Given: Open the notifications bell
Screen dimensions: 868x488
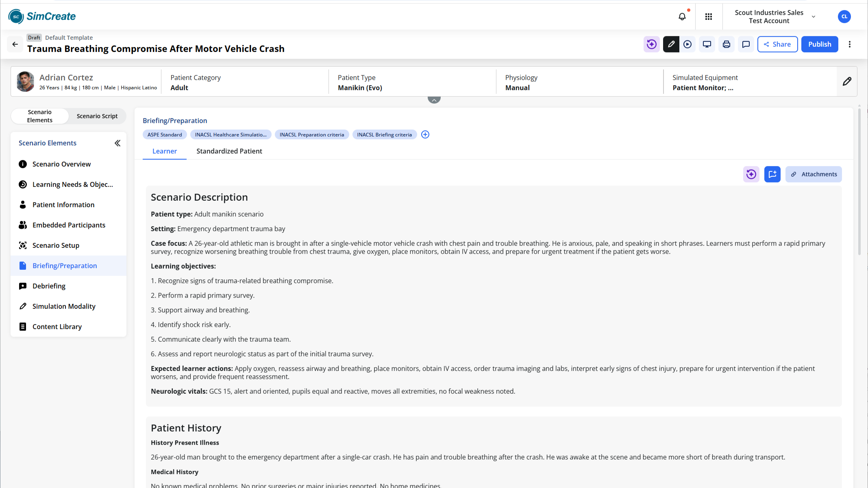Looking at the screenshot, I should tap(682, 17).
